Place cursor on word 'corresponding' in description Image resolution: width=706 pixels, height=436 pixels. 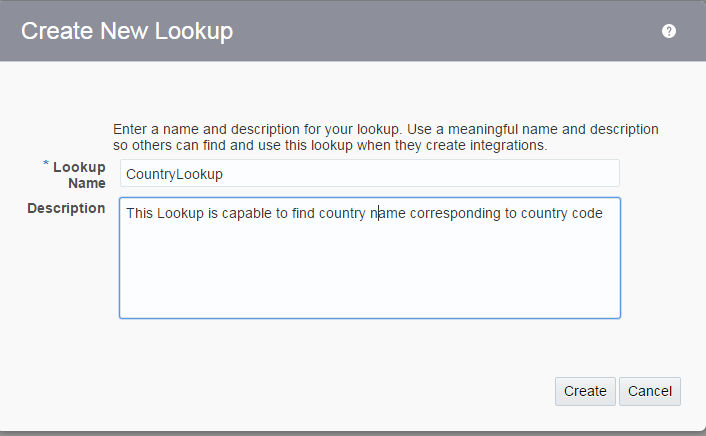pyautogui.click(x=455, y=213)
